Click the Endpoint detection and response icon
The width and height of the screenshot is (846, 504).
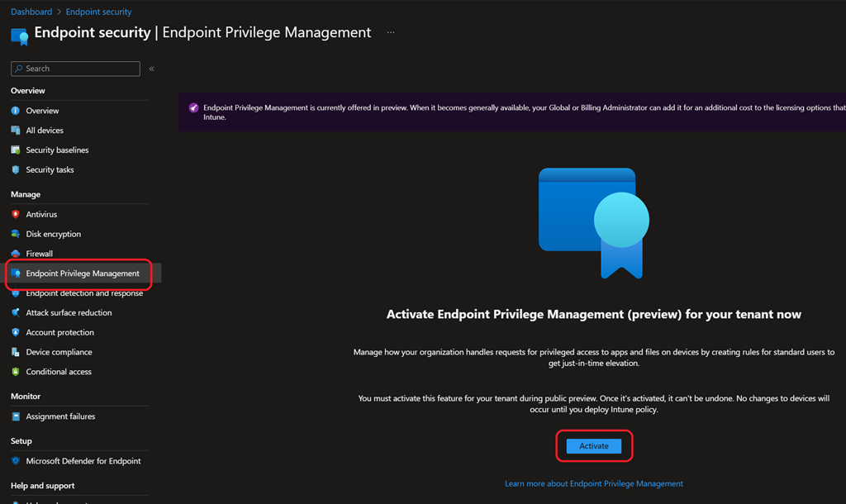point(16,293)
